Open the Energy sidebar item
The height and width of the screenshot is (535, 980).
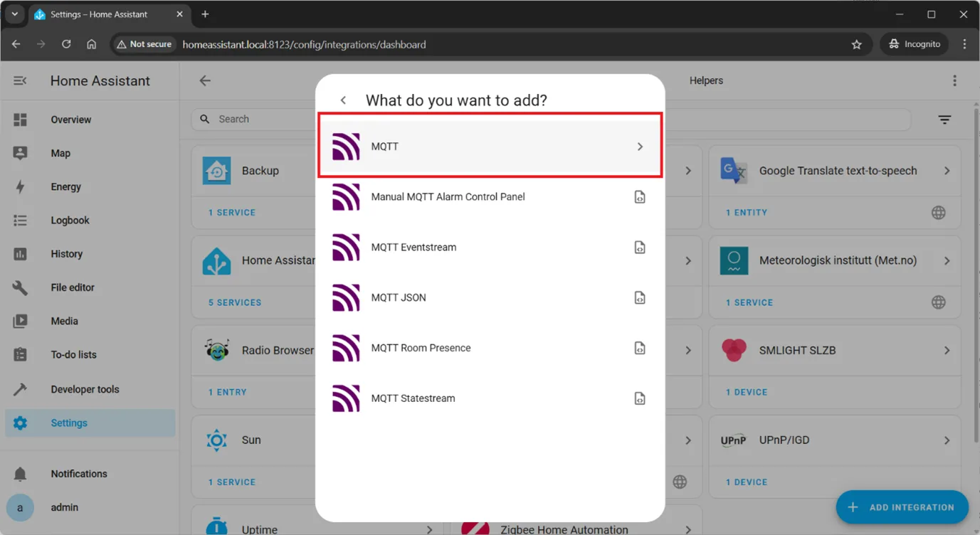(x=65, y=187)
